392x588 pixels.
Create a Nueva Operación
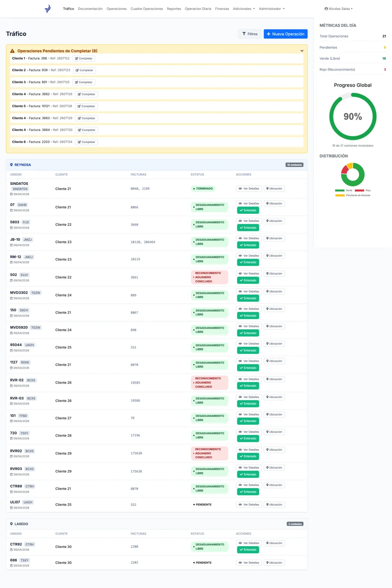(285, 34)
